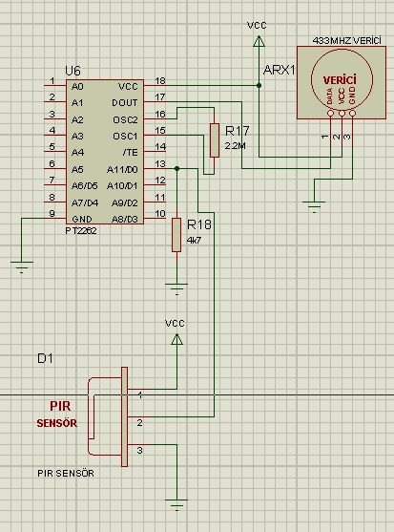Screen dimensions: 394x532
Task: Click the VCC power terminal above ARX1
Action: (x=259, y=41)
